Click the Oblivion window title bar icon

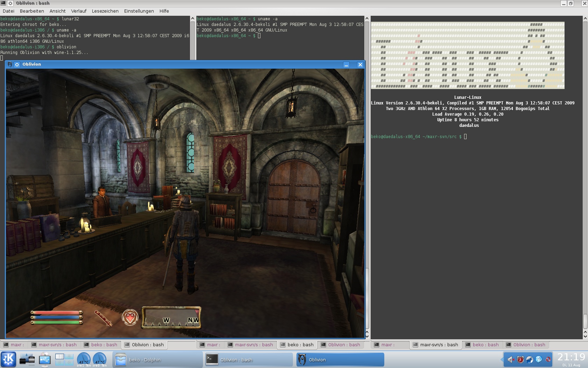(x=9, y=64)
